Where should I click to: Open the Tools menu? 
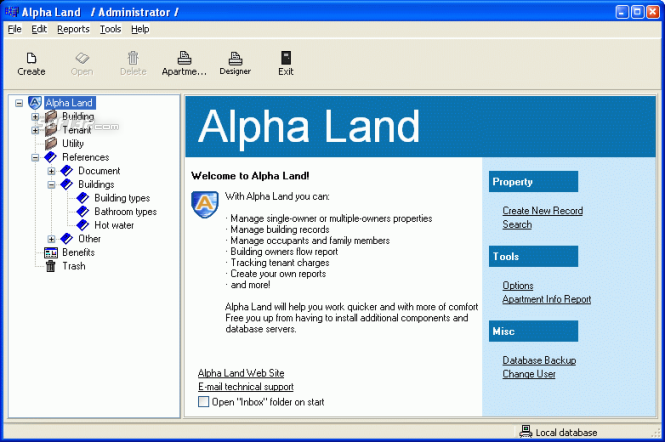pyautogui.click(x=110, y=29)
